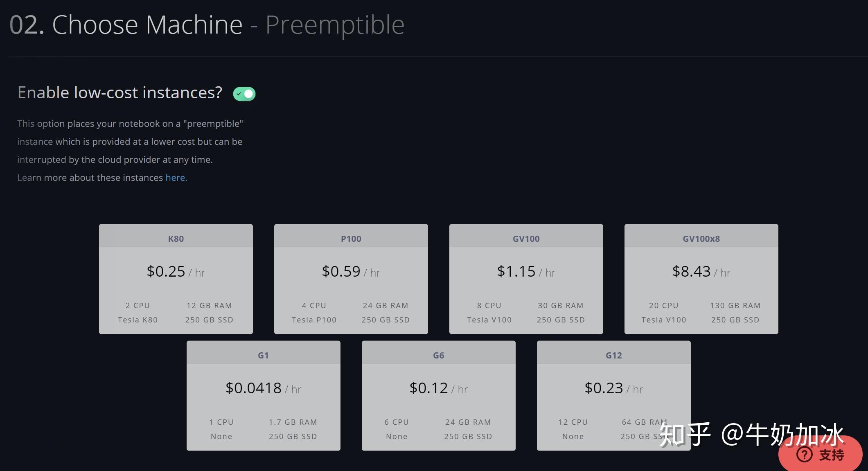
Task: Click the G12 card title header
Action: point(614,355)
